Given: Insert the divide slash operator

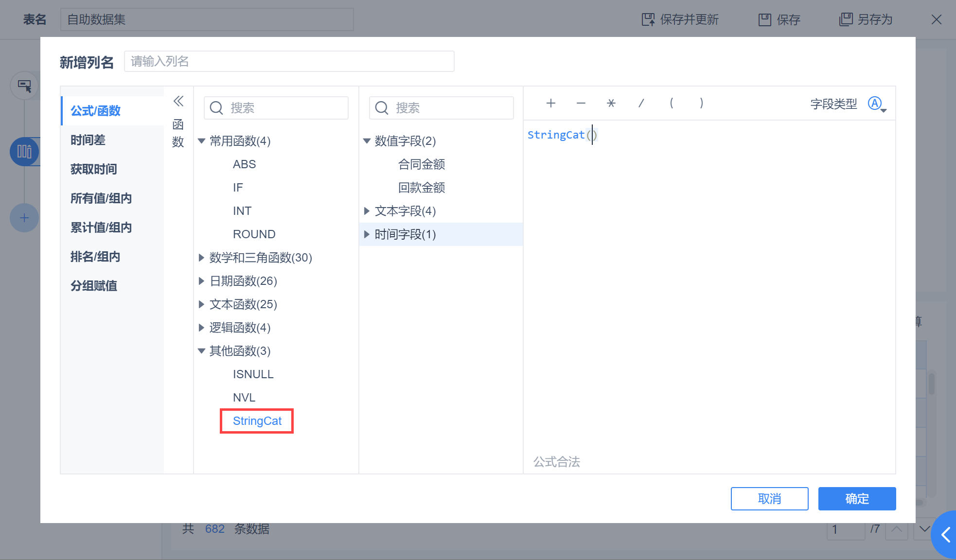Looking at the screenshot, I should (x=641, y=103).
